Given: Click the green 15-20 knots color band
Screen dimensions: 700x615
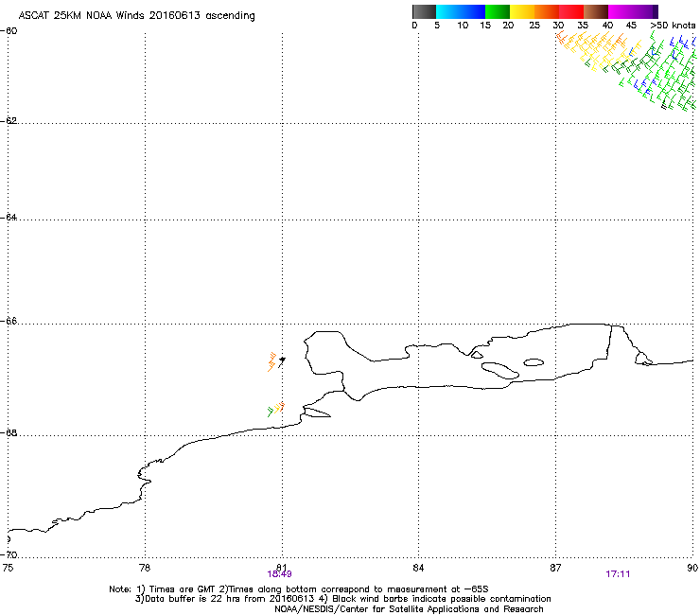Looking at the screenshot, I should 498,11.
